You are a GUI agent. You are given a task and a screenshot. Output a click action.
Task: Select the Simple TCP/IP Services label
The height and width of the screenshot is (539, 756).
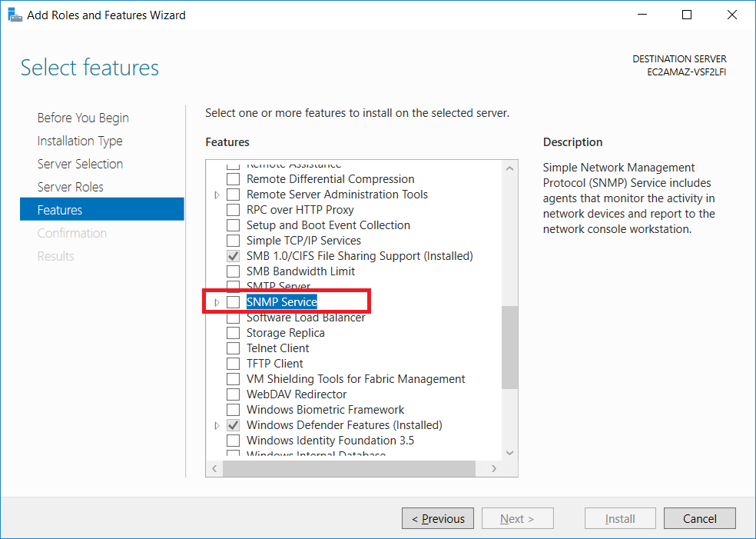tap(303, 241)
